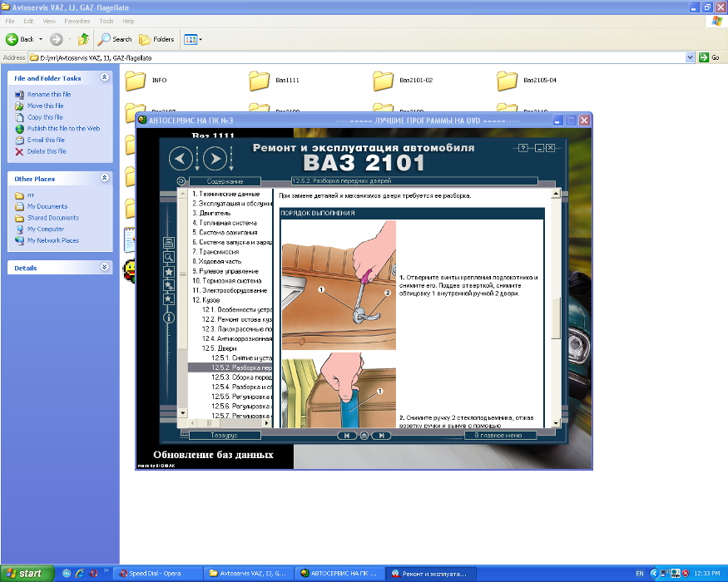Open My Computer from Other Places
Viewport: 728px width, 582px height.
46,229
